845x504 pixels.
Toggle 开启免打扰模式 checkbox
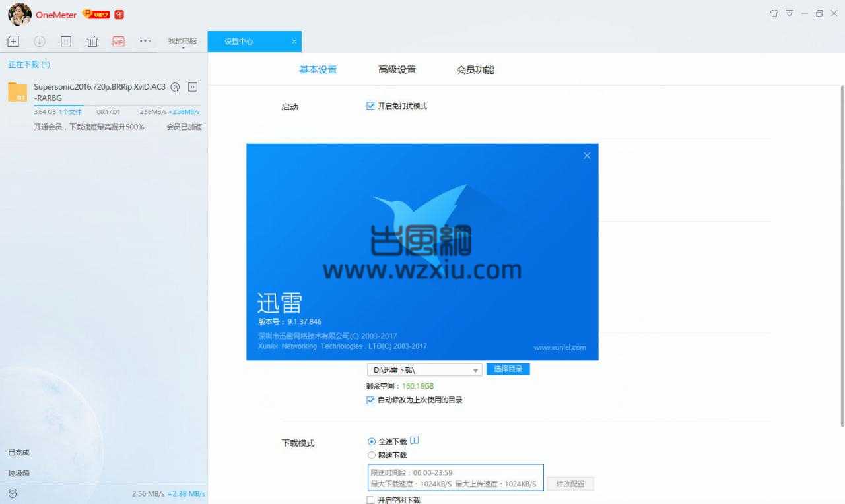pos(370,106)
